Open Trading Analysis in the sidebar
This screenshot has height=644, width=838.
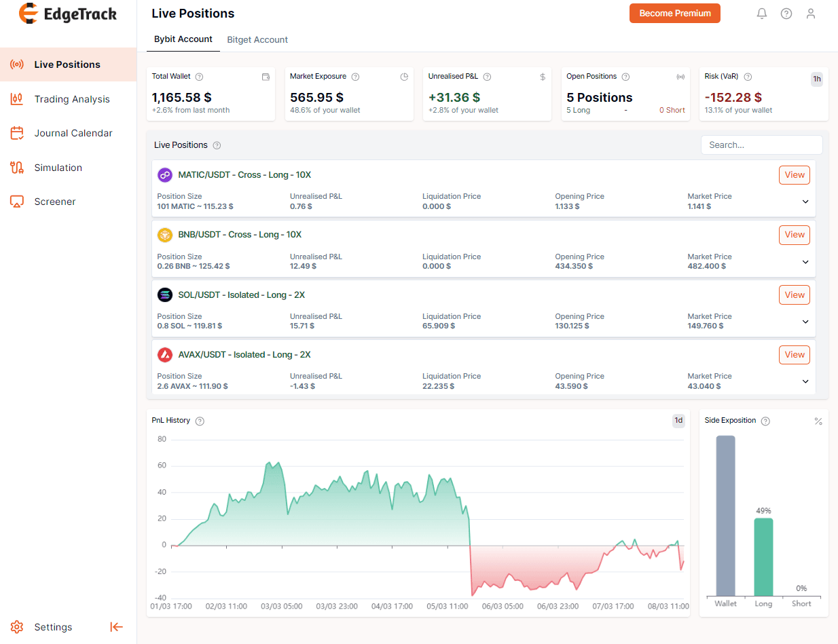click(72, 99)
